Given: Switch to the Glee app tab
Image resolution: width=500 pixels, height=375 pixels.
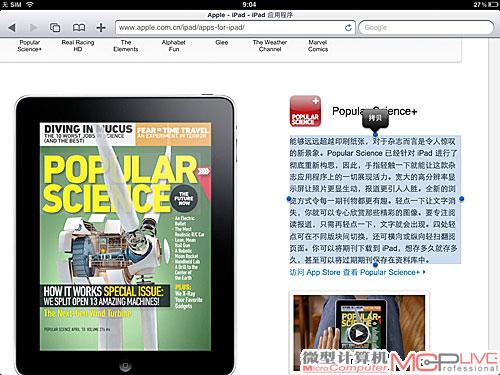Looking at the screenshot, I should (x=222, y=42).
